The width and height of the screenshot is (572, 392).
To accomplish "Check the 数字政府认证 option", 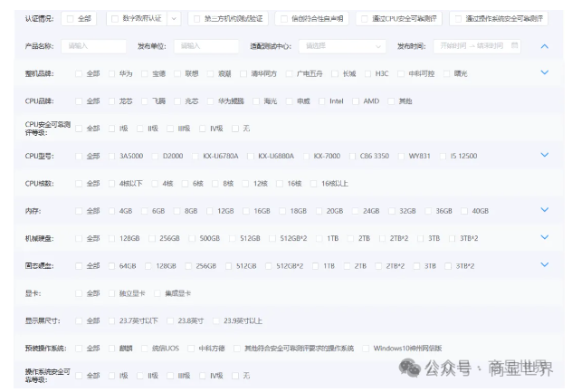I will (x=115, y=19).
